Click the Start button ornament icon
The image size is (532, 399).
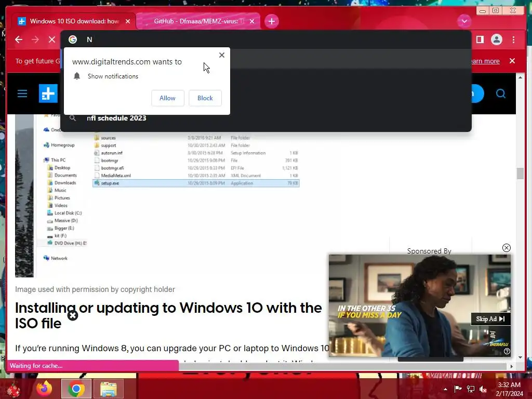coord(14,390)
